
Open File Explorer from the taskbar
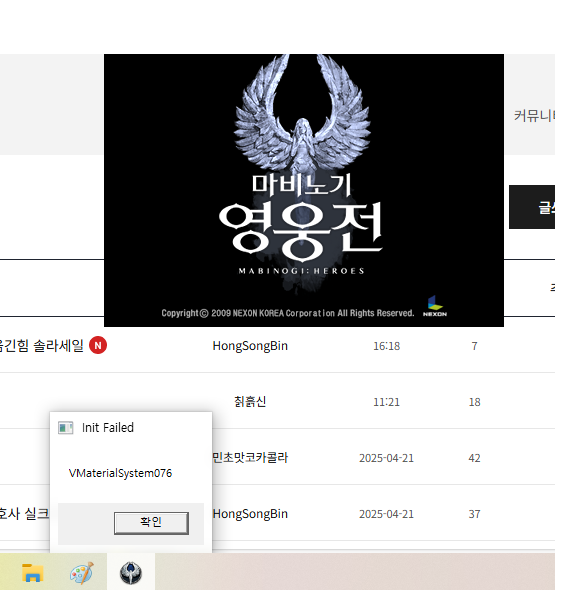32,573
